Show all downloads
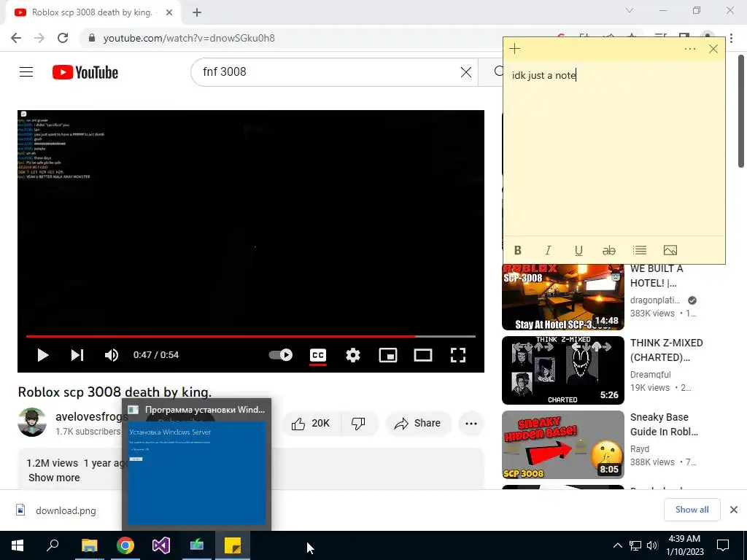The image size is (747, 560). [x=692, y=510]
